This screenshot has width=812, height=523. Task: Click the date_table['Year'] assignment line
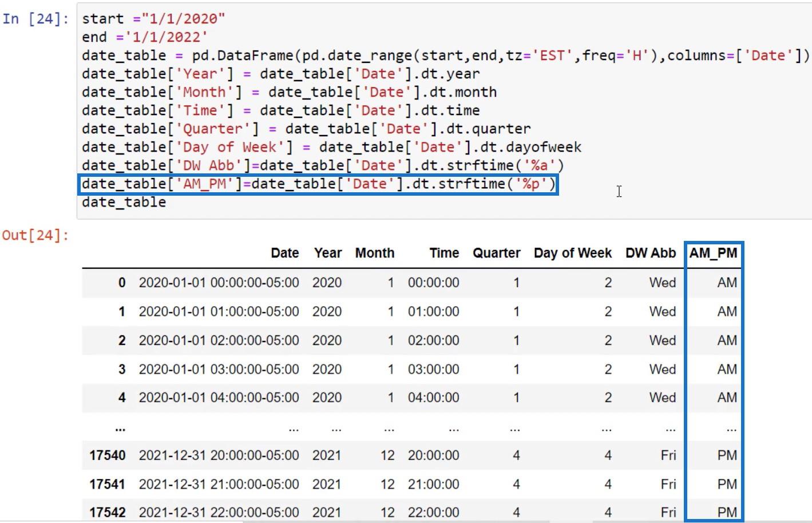point(281,74)
